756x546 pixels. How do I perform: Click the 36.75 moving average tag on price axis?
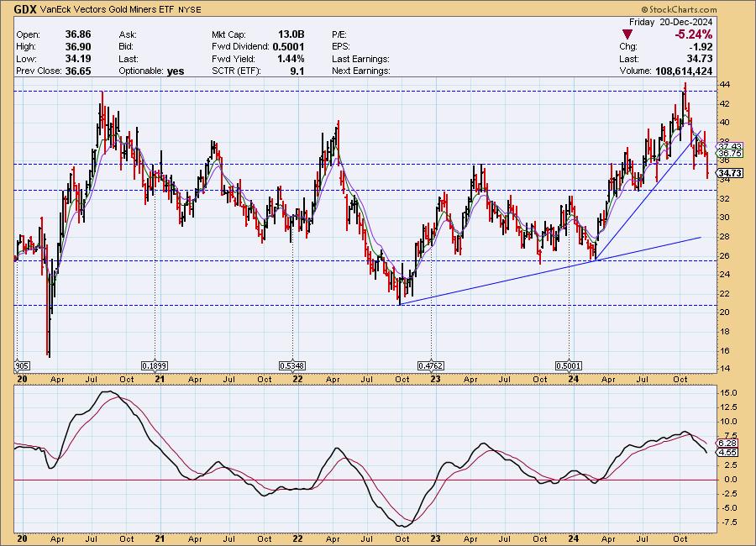[x=730, y=154]
